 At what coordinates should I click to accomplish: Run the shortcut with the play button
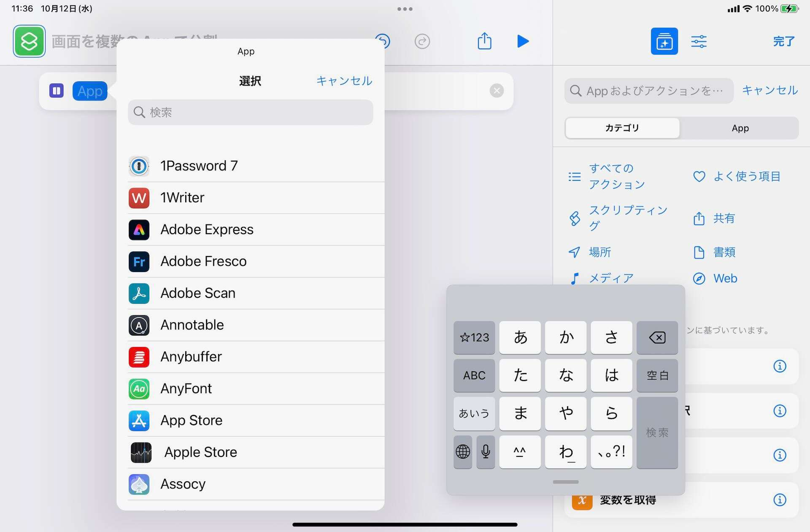(523, 41)
